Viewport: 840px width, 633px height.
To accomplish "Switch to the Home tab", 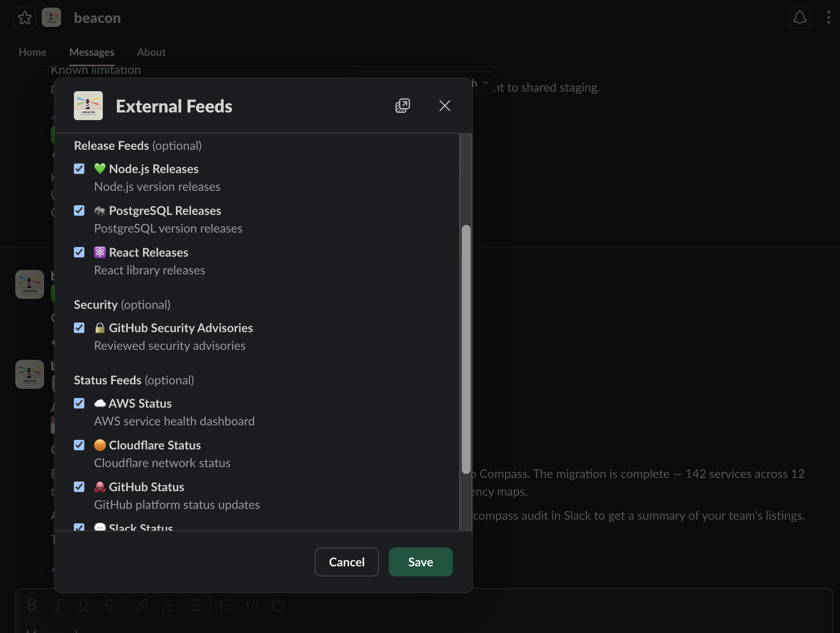I will (x=32, y=52).
